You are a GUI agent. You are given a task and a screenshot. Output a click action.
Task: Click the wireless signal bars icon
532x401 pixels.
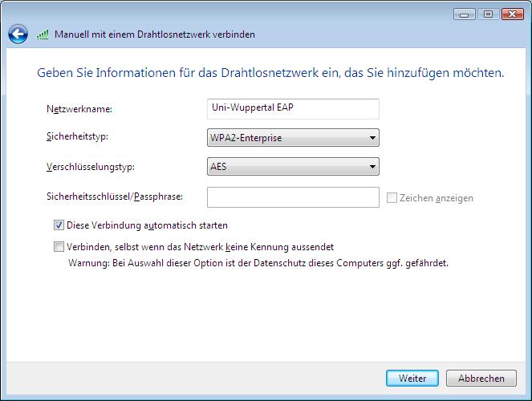43,34
